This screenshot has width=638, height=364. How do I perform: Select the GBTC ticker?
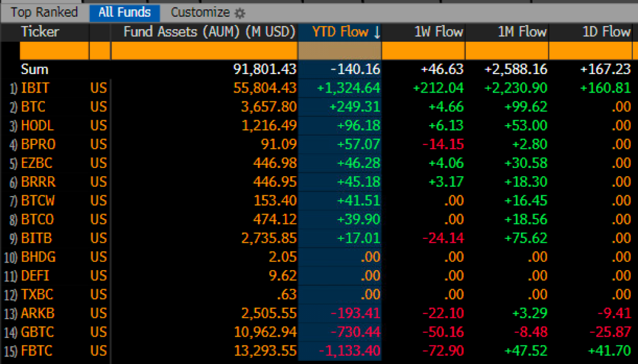(x=37, y=332)
